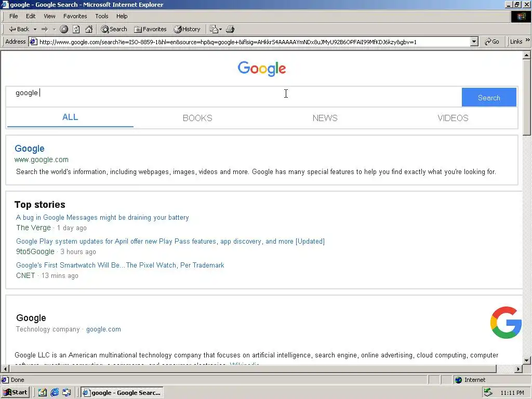
Task: Open the Search pane toolbar button
Action: [114, 29]
